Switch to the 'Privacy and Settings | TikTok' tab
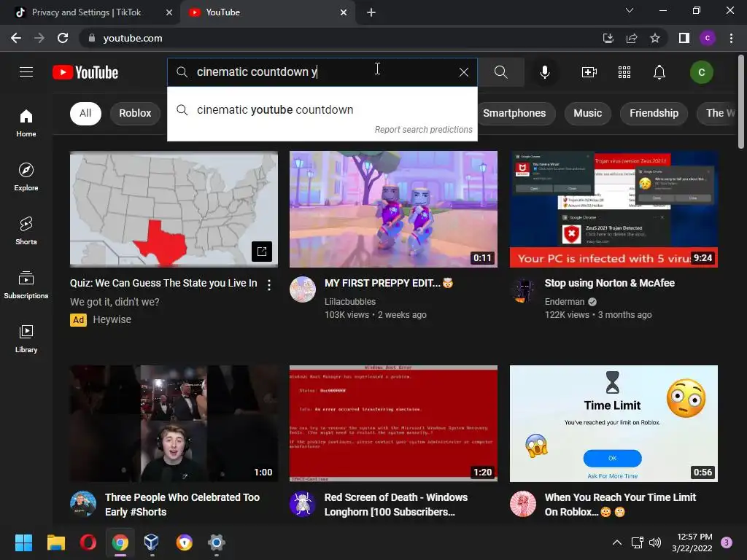Screen dimensions: 747x560 coord(87,12)
